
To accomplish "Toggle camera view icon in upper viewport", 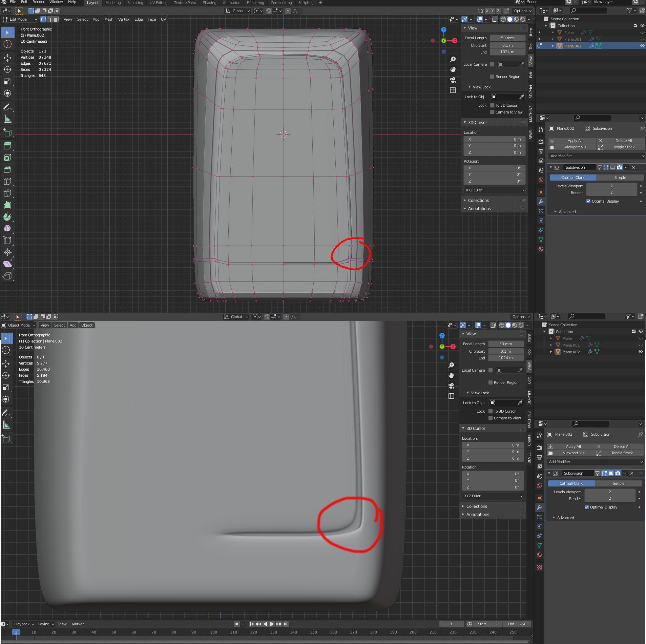I will (453, 80).
